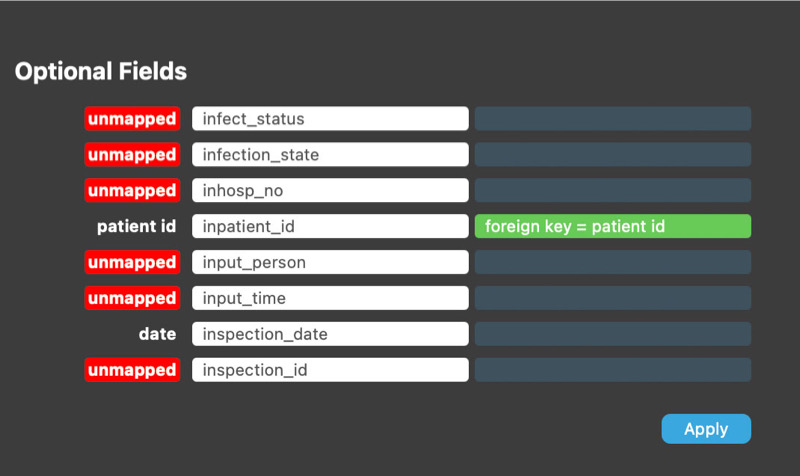Click the inhosp_no field name box
Image resolution: width=800 pixels, height=476 pixels.
(330, 190)
